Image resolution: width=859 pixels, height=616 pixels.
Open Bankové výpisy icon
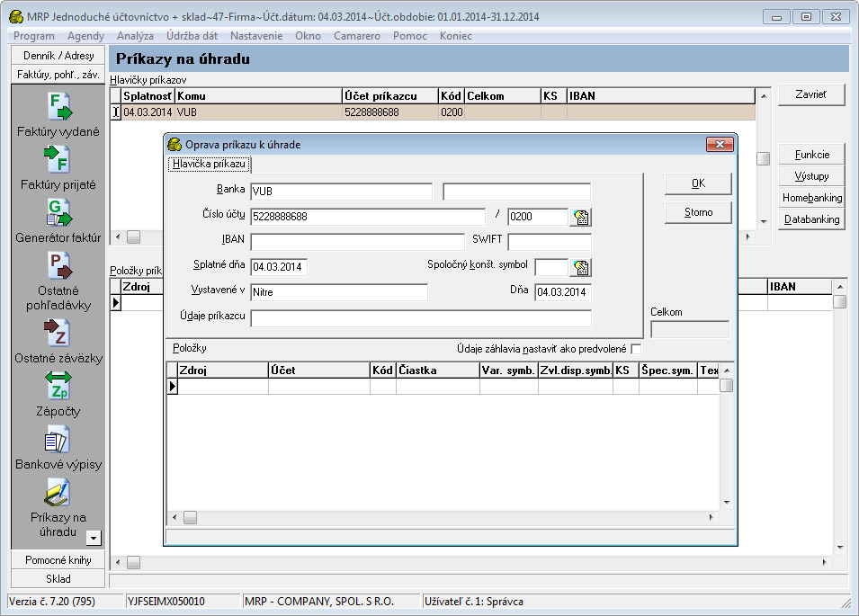(x=58, y=439)
